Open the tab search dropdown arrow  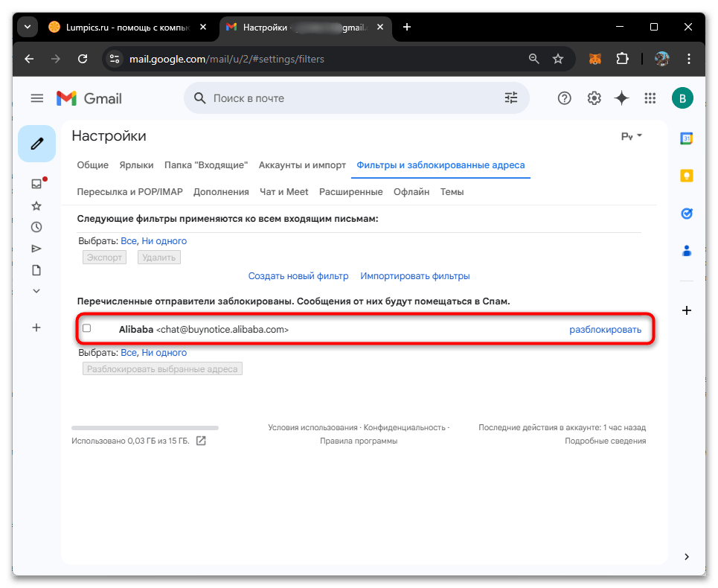[x=28, y=27]
